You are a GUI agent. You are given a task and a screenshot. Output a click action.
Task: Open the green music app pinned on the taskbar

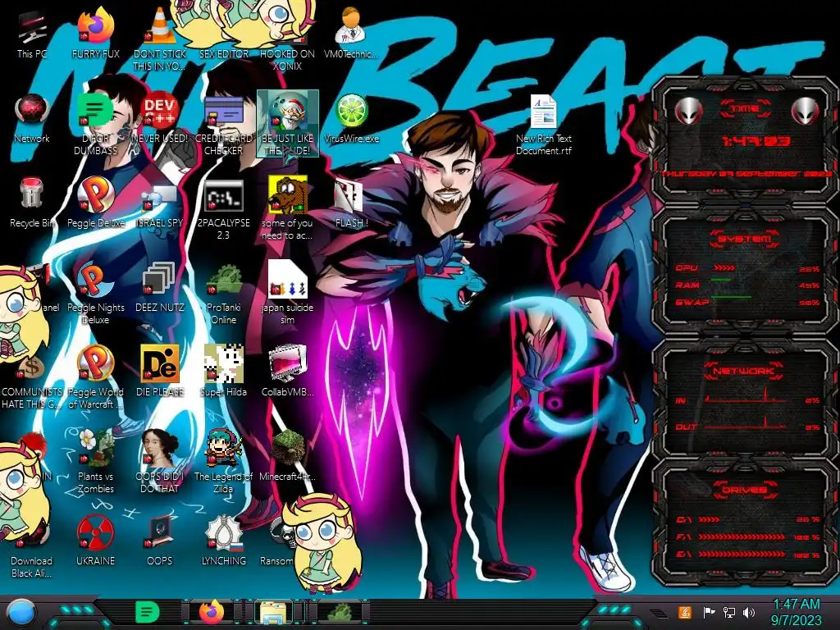147,612
